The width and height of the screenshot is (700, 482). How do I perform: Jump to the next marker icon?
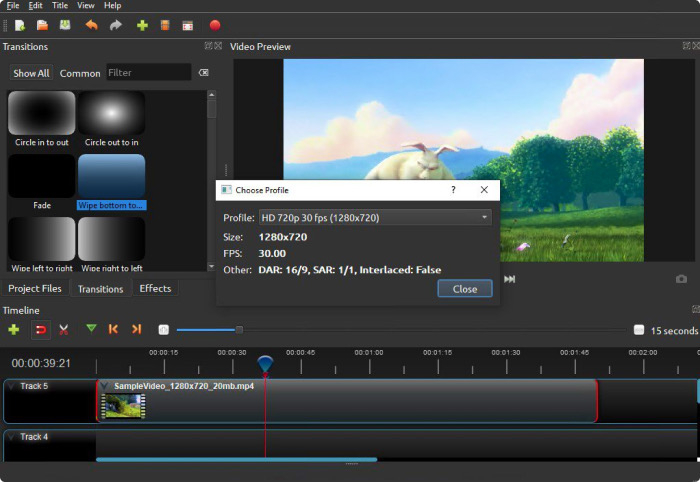tap(136, 329)
